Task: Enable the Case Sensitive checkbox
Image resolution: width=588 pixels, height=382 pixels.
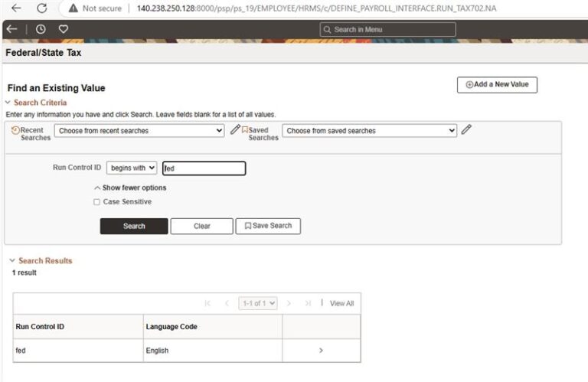Action: point(96,202)
